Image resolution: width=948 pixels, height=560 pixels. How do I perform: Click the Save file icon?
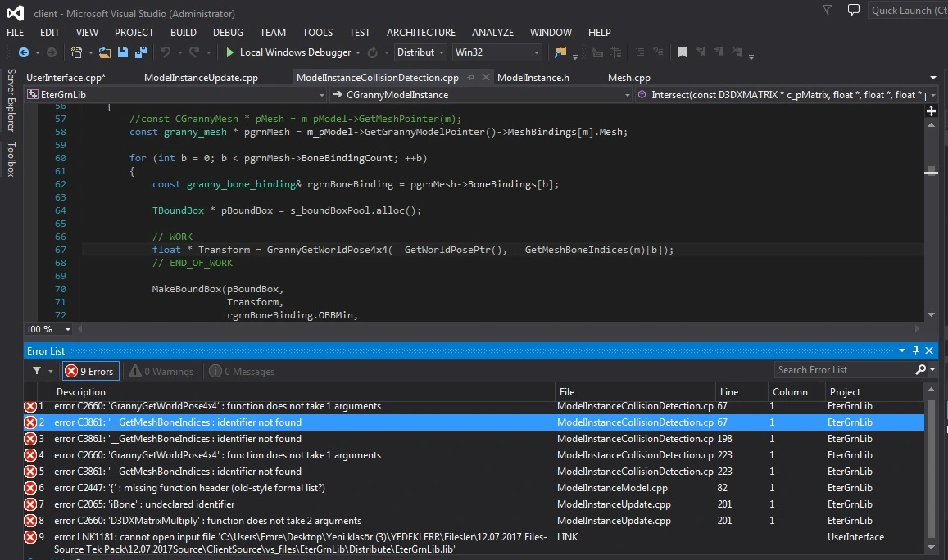click(123, 52)
